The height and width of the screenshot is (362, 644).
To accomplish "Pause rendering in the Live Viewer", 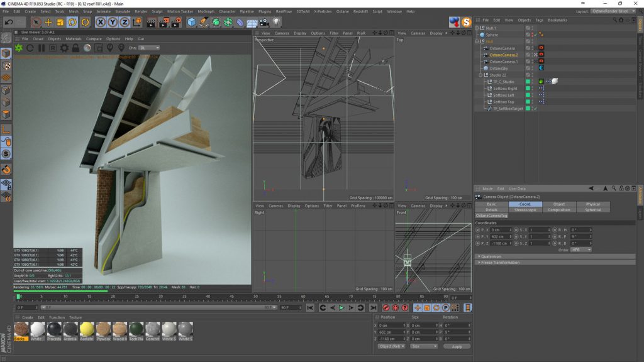I will coord(42,48).
